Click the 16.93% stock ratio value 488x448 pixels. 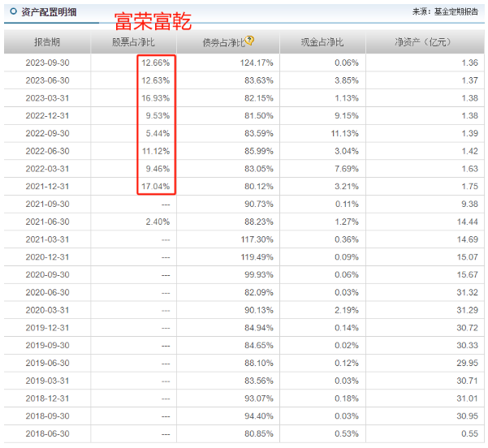pyautogui.click(x=156, y=98)
